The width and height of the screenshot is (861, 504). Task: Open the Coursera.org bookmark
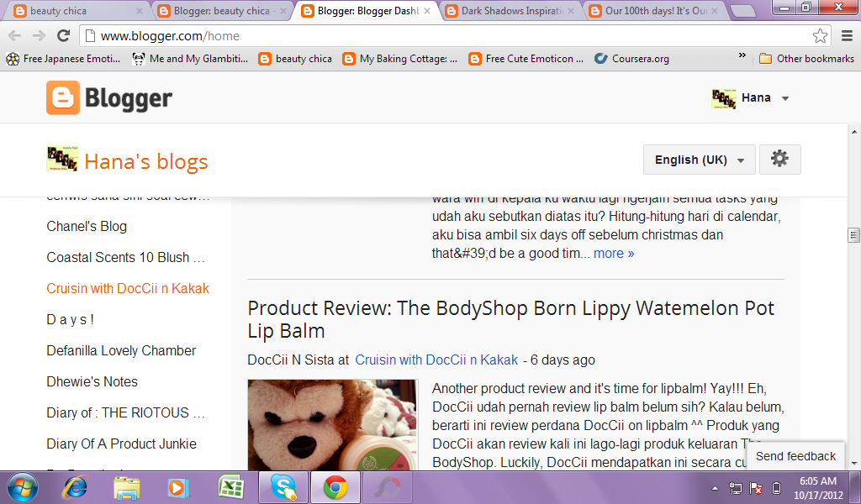(632, 59)
